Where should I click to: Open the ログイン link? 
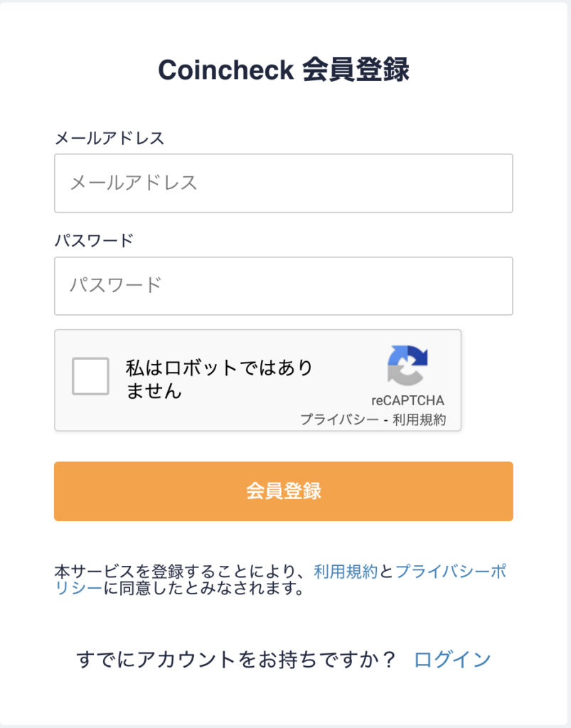pos(452,659)
